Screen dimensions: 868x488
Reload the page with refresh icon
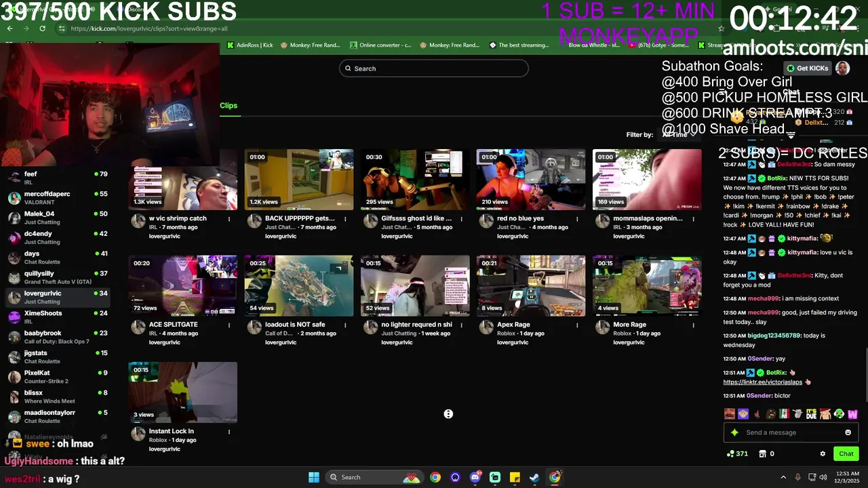click(42, 28)
